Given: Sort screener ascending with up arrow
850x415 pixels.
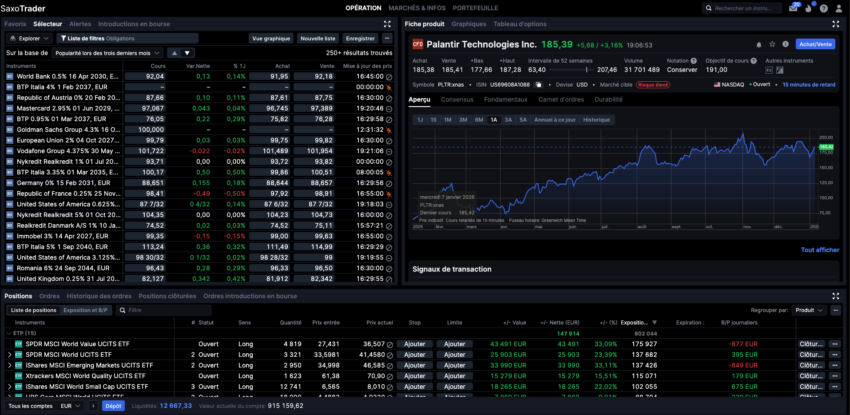Looking at the screenshot, I should tap(175, 53).
